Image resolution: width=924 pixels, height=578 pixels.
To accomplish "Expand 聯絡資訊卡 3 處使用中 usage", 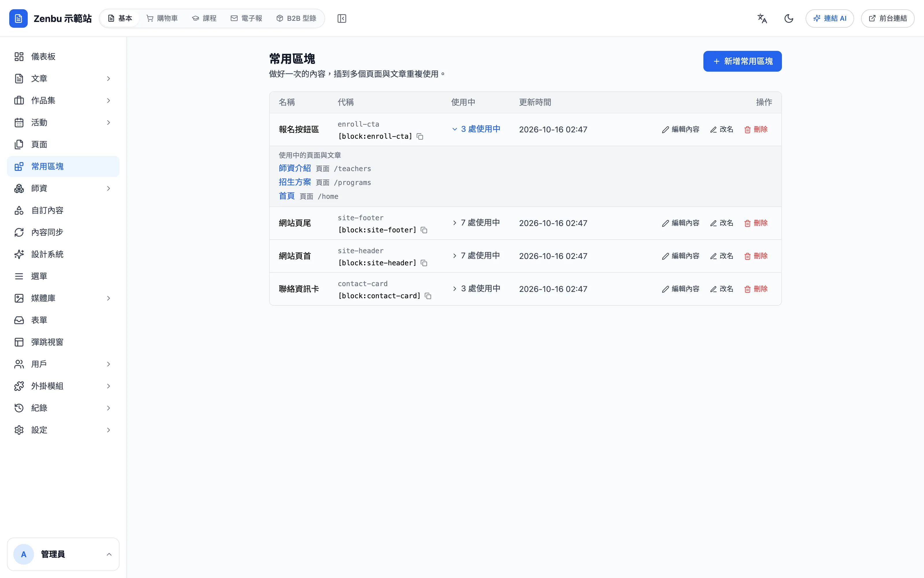I will click(x=476, y=289).
